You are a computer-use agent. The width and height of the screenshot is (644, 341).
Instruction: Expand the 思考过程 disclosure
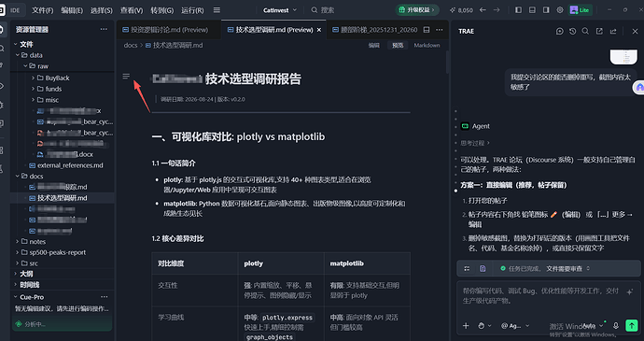click(x=475, y=143)
